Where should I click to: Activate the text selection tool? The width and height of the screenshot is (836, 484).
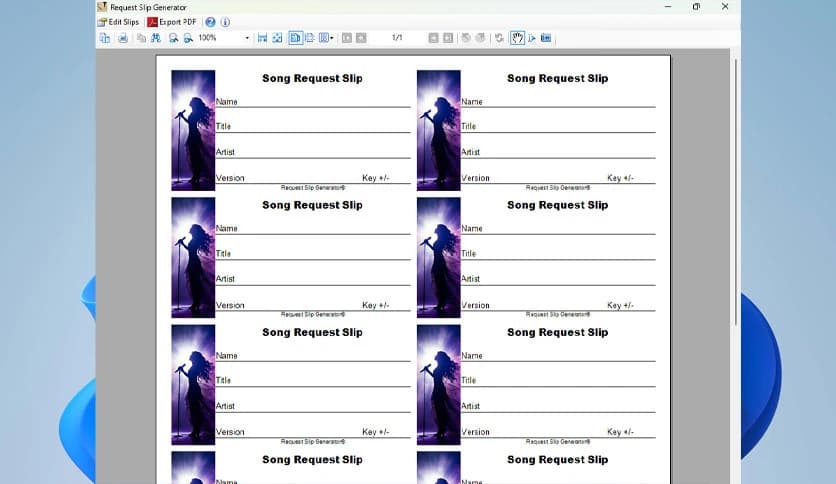(532, 38)
